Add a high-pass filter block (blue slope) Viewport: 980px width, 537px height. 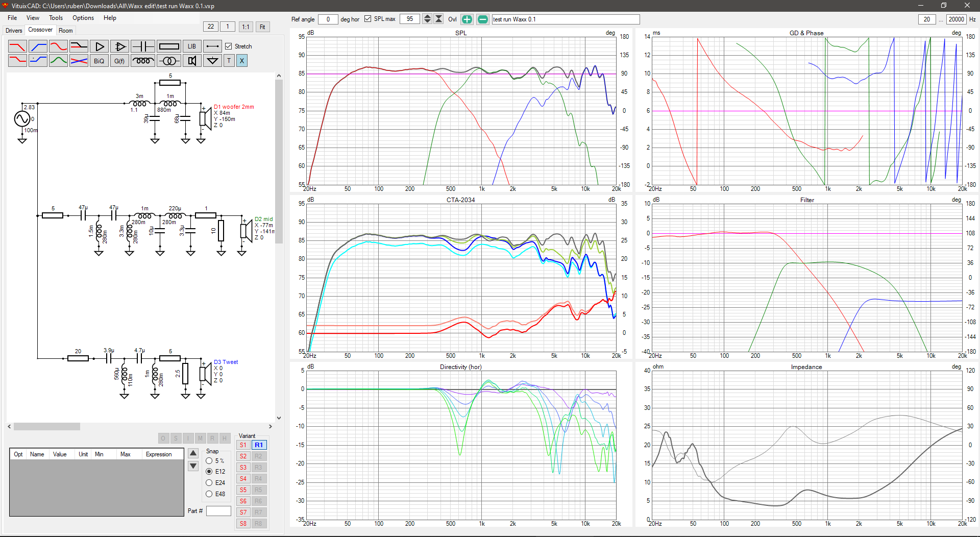coord(38,46)
